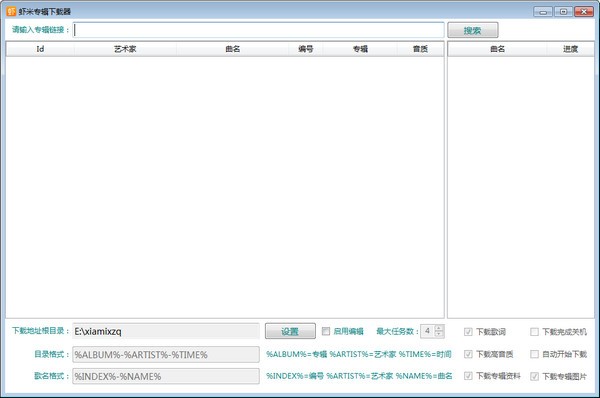Toggle the 下载高音质 checkbox

click(x=468, y=354)
